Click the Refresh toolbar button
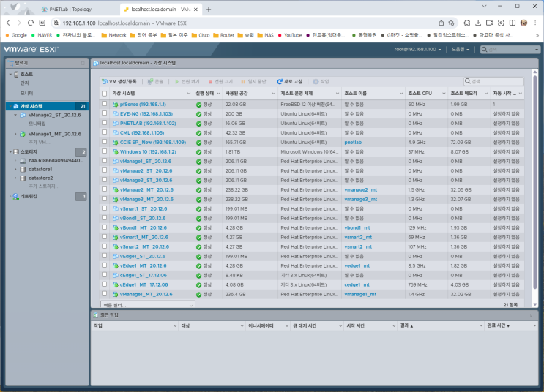544x392 pixels. click(290, 82)
